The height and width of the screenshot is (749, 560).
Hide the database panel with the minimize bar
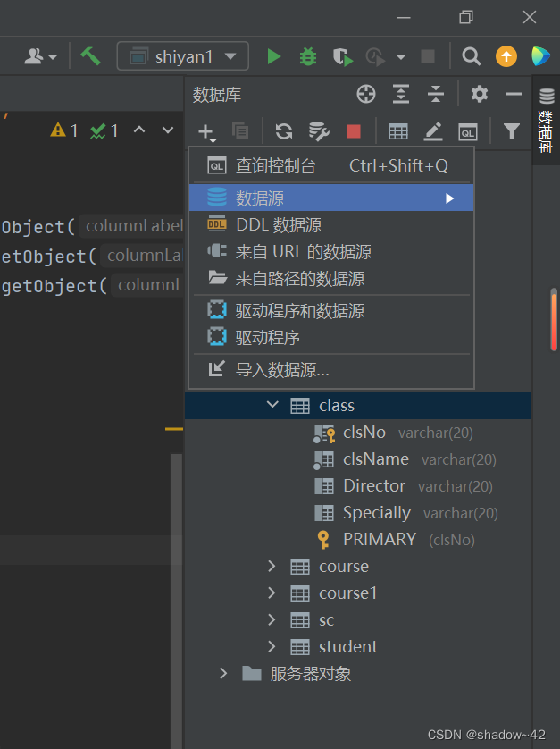click(514, 96)
